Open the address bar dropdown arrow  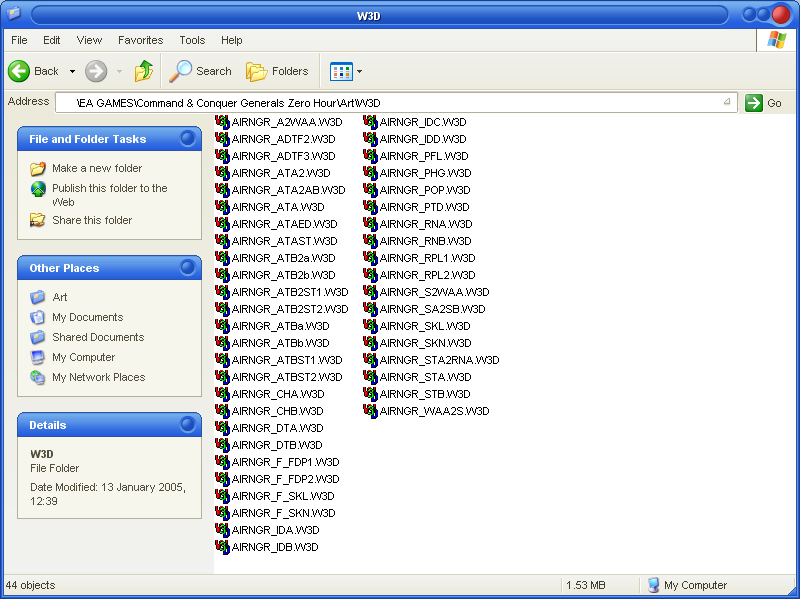(x=727, y=102)
